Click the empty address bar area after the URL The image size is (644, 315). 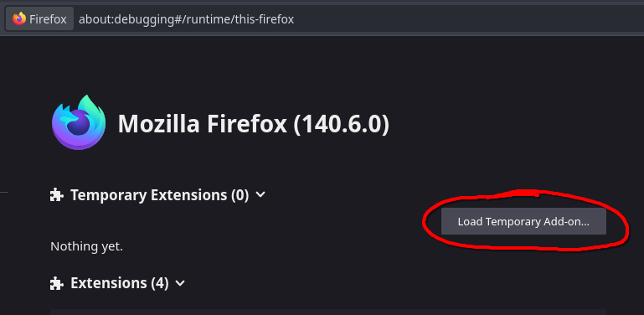click(x=468, y=19)
